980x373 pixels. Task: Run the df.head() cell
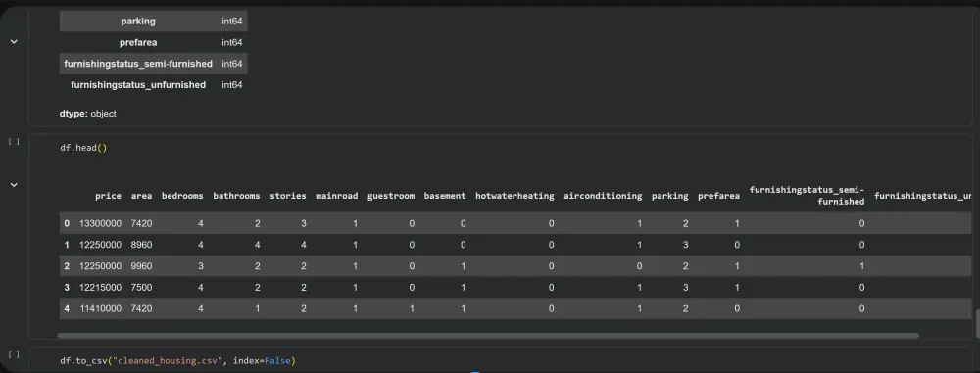(x=14, y=142)
